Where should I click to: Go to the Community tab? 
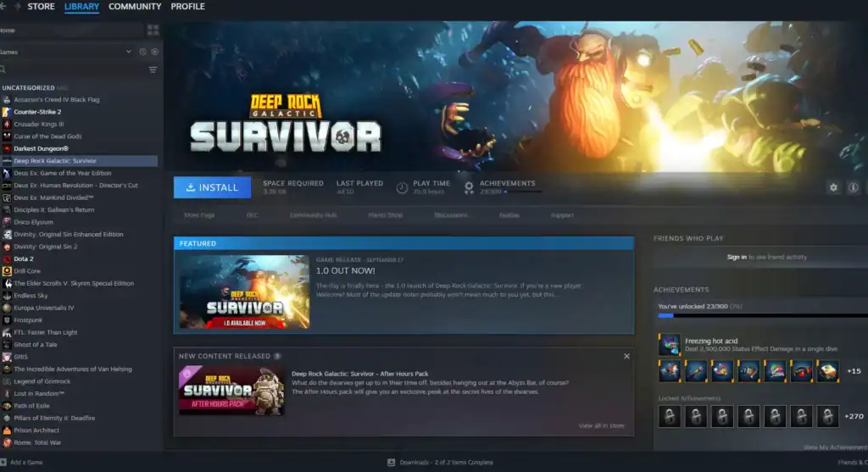pos(135,7)
